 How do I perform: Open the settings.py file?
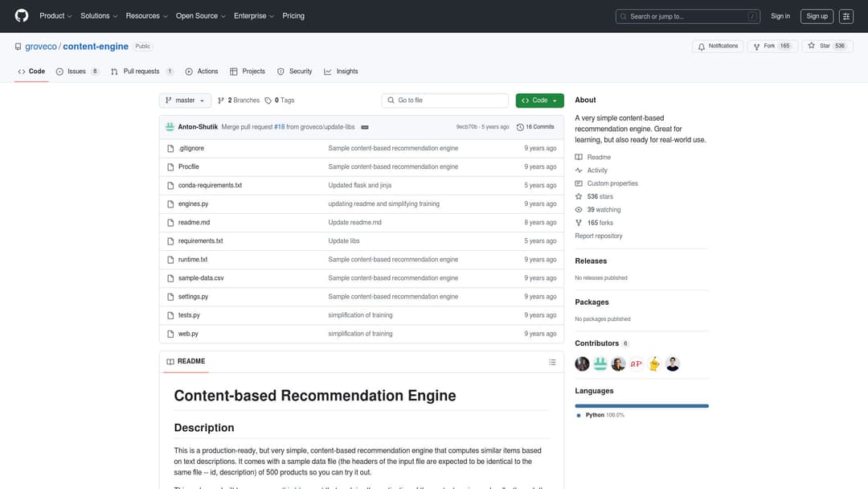pos(193,297)
